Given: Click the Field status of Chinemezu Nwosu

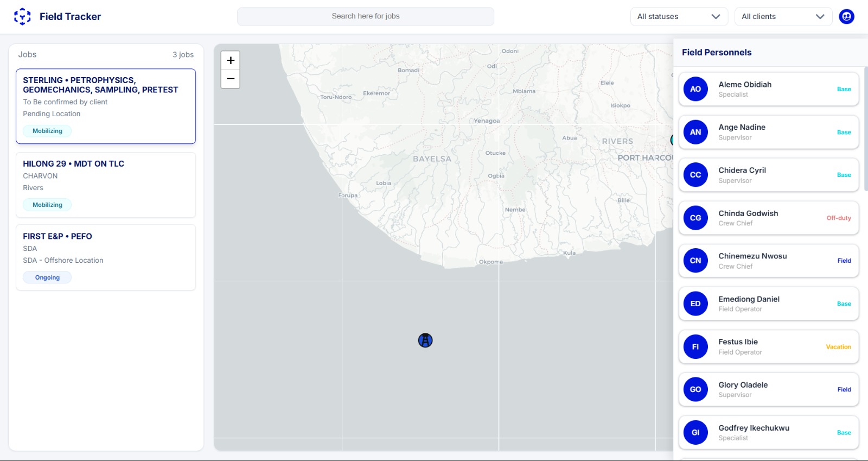Looking at the screenshot, I should point(844,261).
